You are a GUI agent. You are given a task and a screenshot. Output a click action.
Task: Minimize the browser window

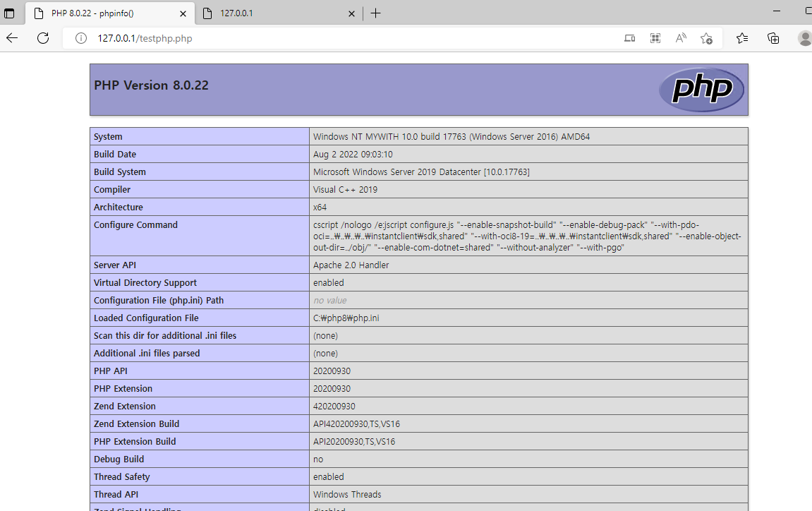(x=777, y=11)
